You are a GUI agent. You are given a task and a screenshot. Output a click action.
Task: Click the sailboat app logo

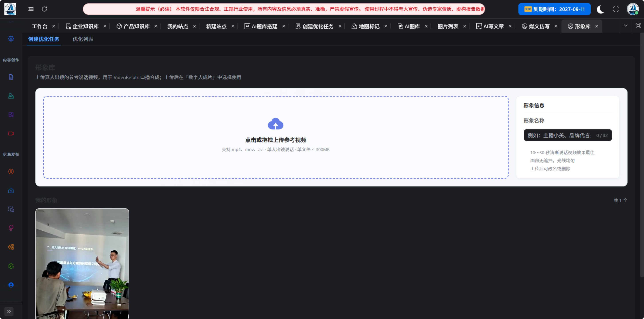click(x=10, y=9)
